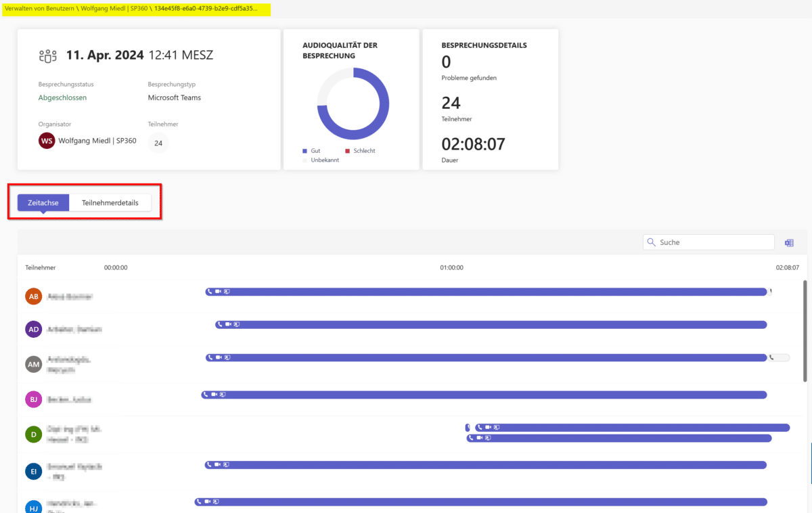Switch to the Teilnehmerdetails tab
The image size is (812, 513).
point(110,203)
